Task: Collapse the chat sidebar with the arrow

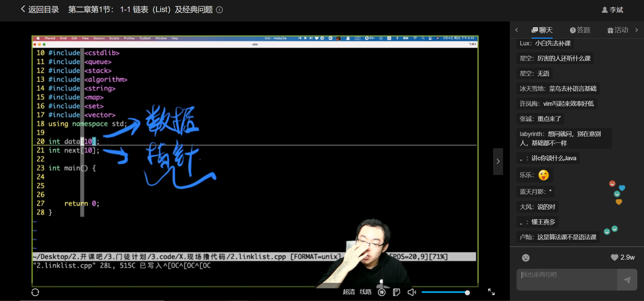Action: (498, 162)
